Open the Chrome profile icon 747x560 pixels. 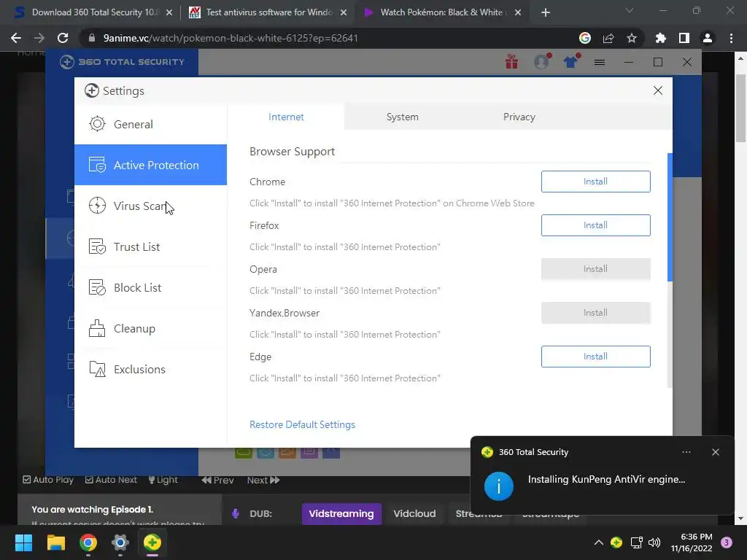click(708, 38)
